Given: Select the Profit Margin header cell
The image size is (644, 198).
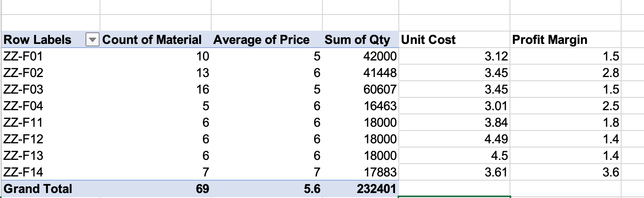Looking at the screenshot, I should (565, 40).
